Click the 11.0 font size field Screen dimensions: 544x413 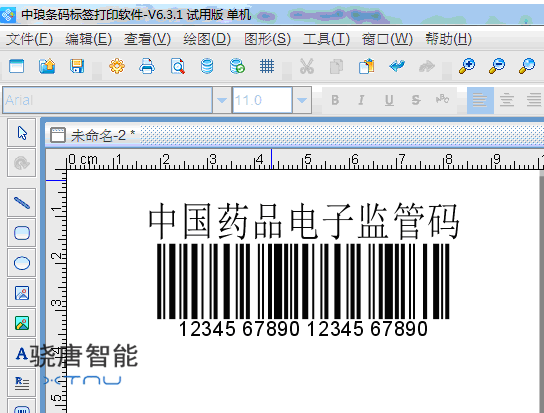click(262, 100)
